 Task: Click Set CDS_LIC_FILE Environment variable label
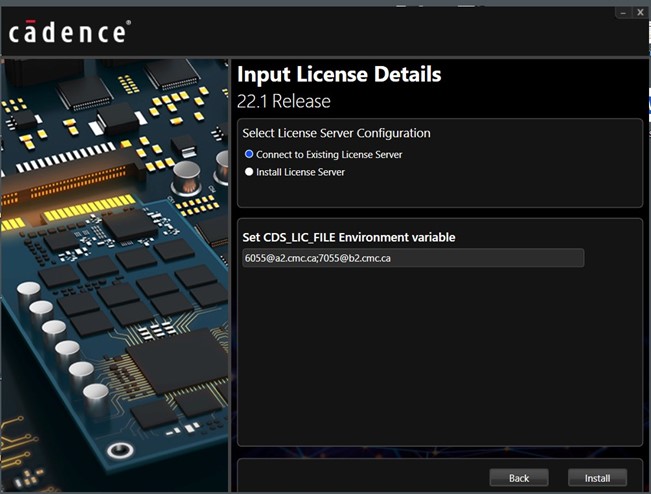point(349,237)
